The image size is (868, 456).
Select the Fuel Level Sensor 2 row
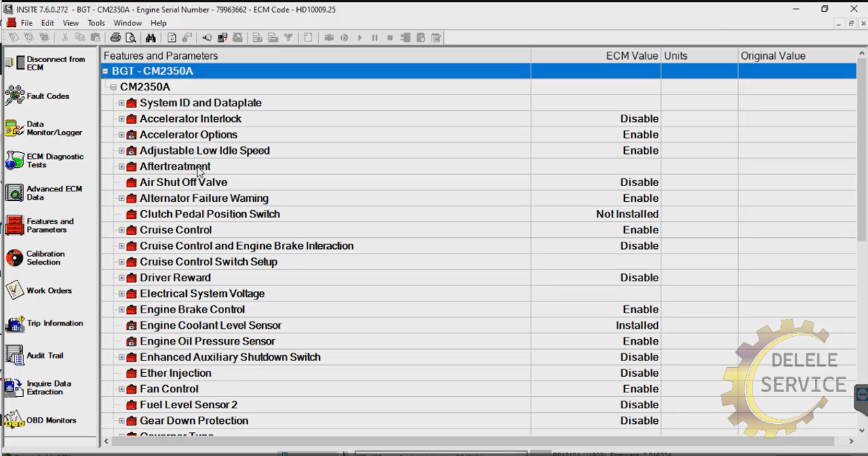479,405
